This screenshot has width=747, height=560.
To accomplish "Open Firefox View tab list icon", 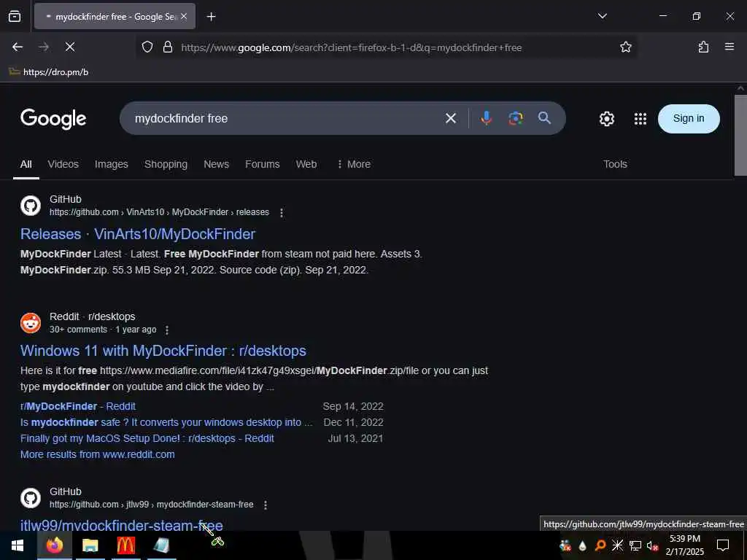I will tap(15, 16).
